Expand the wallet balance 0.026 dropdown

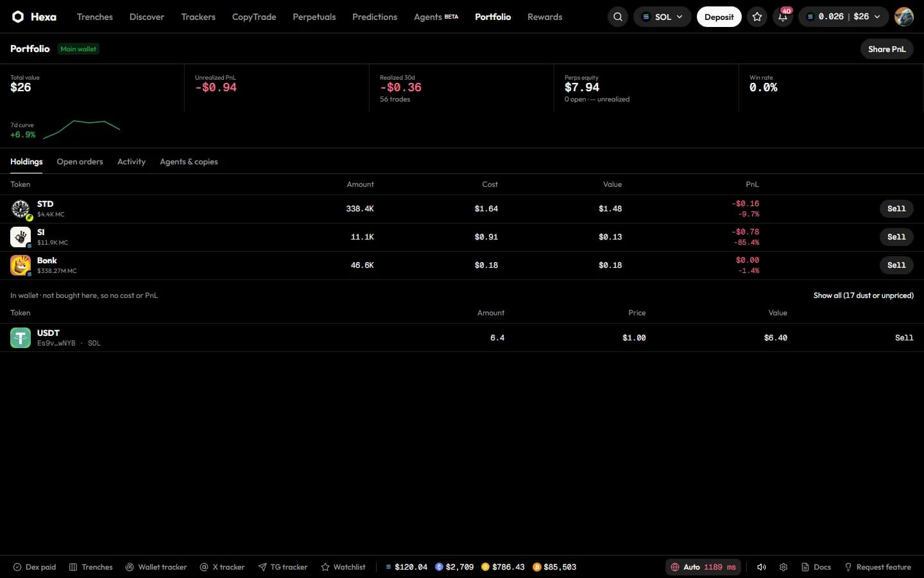point(844,17)
